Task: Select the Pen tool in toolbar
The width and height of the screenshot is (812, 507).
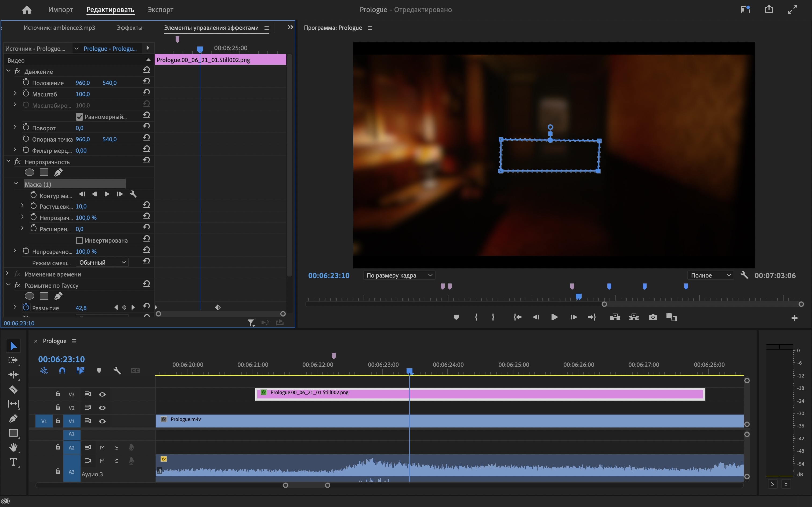Action: coord(13,418)
